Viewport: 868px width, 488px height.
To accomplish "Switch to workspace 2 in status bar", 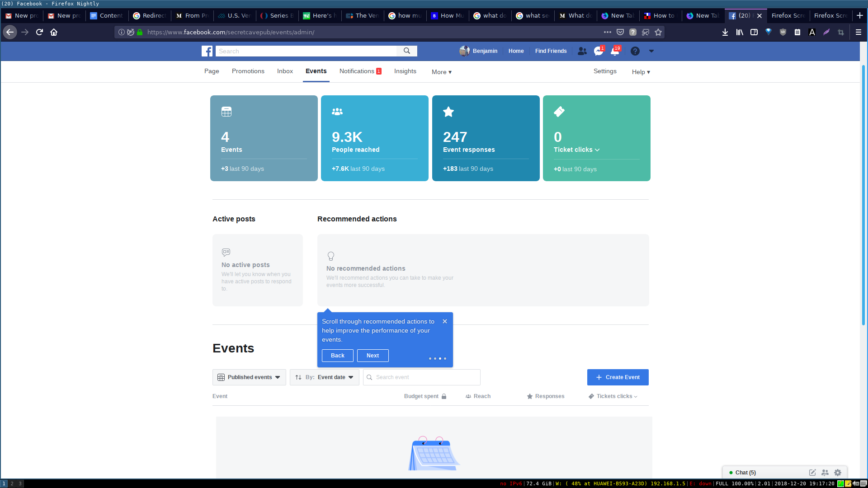I will [12, 483].
